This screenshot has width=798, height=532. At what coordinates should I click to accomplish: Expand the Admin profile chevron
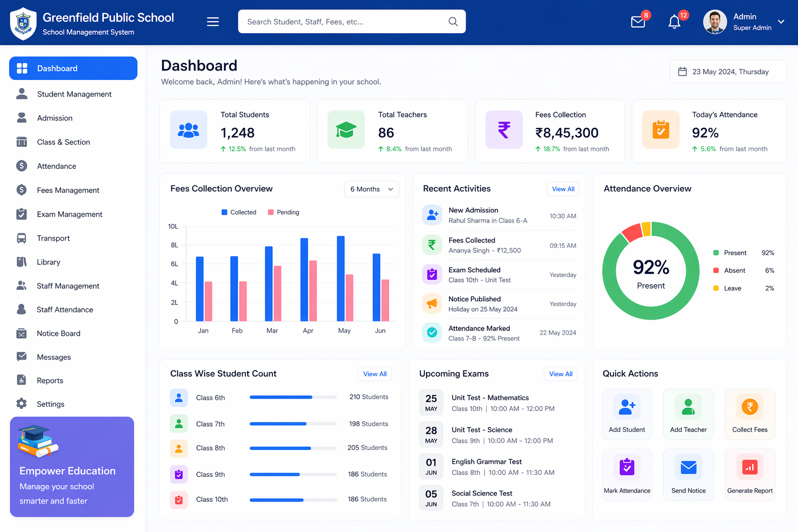(x=781, y=22)
